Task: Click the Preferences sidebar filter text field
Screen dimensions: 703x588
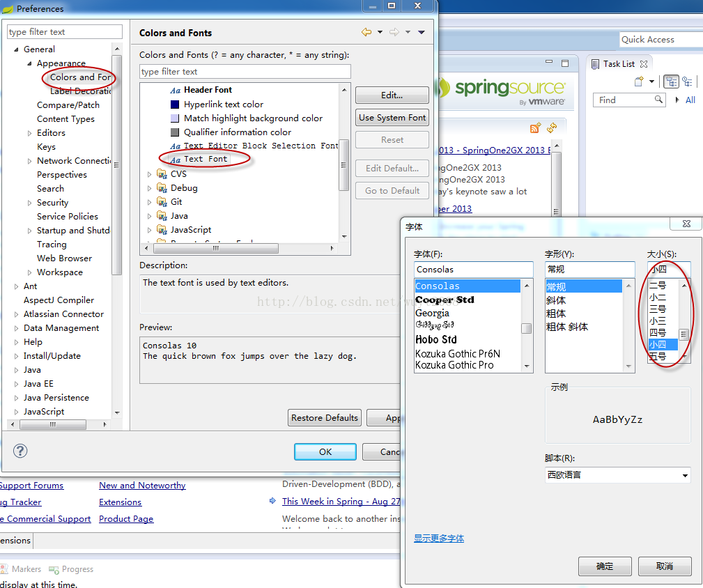Action: [65, 32]
